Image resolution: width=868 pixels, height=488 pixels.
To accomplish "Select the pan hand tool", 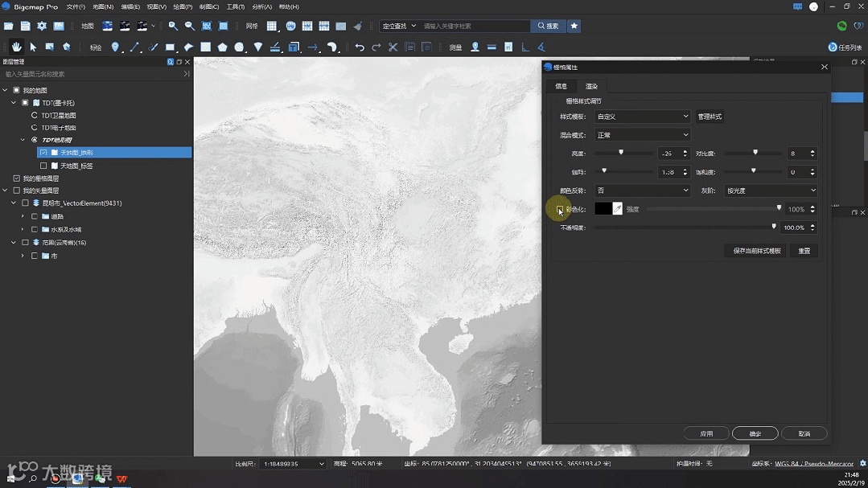I will click(x=16, y=47).
